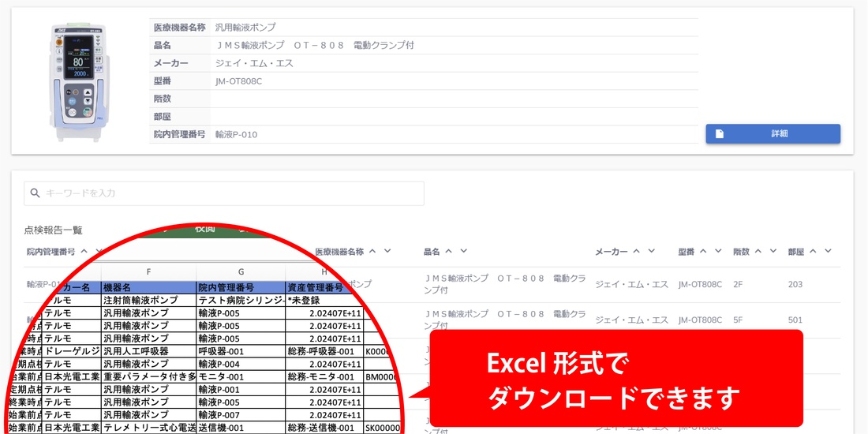Click the document icon on the 詳細 button

[x=720, y=134]
